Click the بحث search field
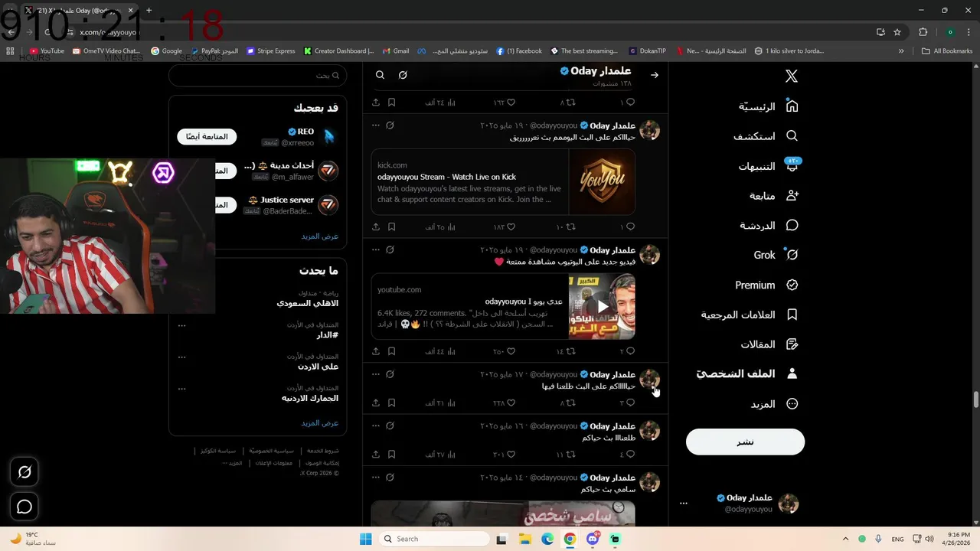980x551 pixels. click(257, 75)
